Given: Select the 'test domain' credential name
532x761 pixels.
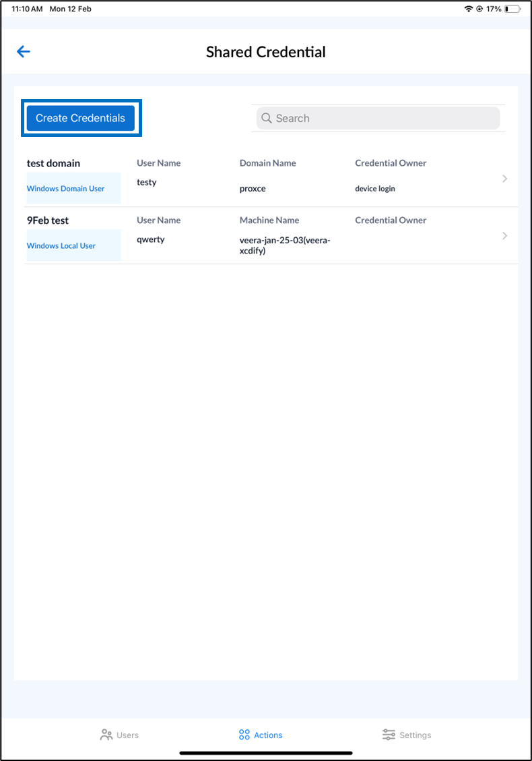Looking at the screenshot, I should pyautogui.click(x=53, y=163).
